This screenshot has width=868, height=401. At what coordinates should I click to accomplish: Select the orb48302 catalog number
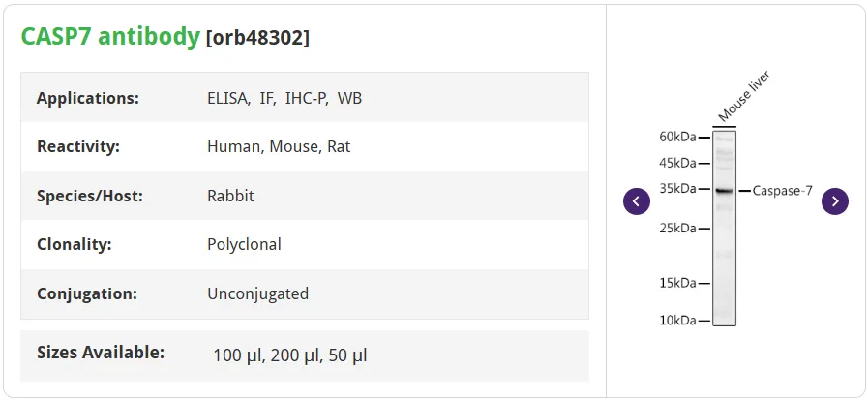tap(257, 38)
